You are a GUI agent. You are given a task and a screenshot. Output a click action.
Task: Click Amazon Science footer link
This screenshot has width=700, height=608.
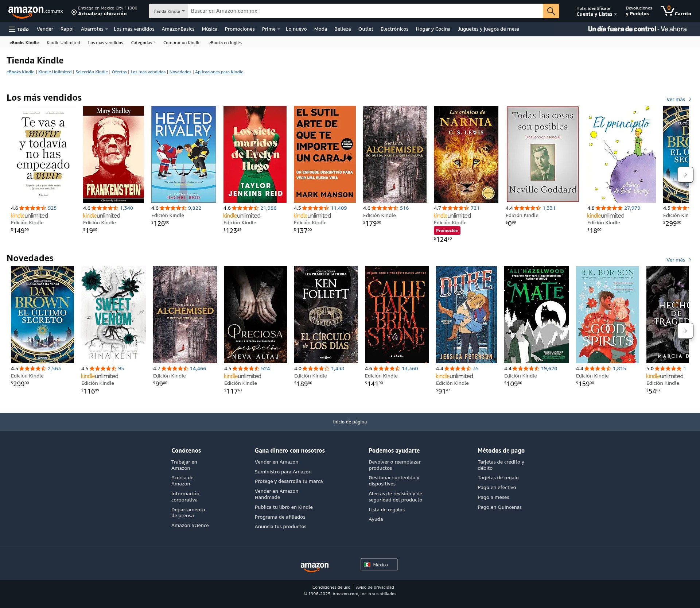pyautogui.click(x=190, y=525)
